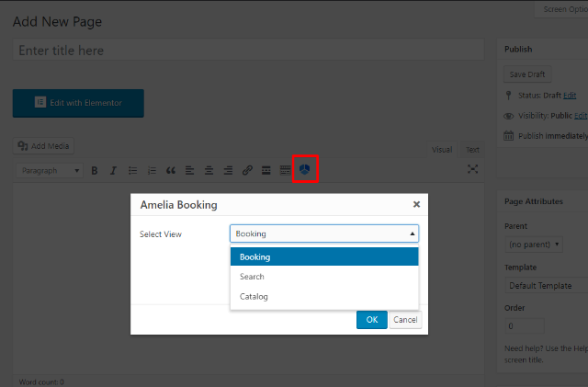This screenshot has width=588, height=387.
Task: Toggle the toolbar kitchen sink
Action: [x=286, y=170]
